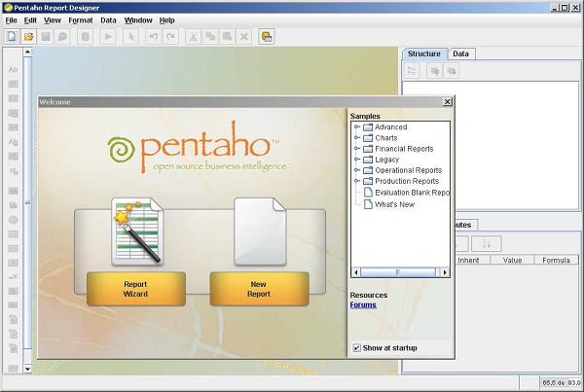Expand the Financial Reports folder
This screenshot has width=584, height=392.
click(x=357, y=149)
